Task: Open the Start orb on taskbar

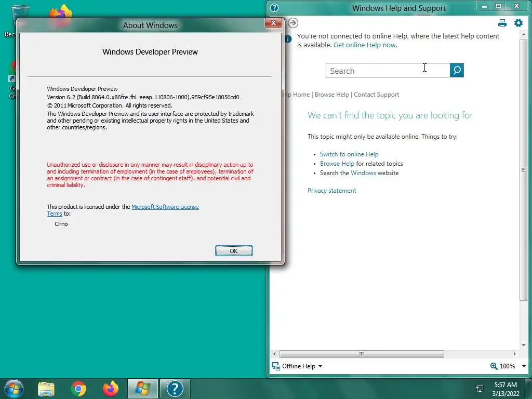Action: pos(14,389)
